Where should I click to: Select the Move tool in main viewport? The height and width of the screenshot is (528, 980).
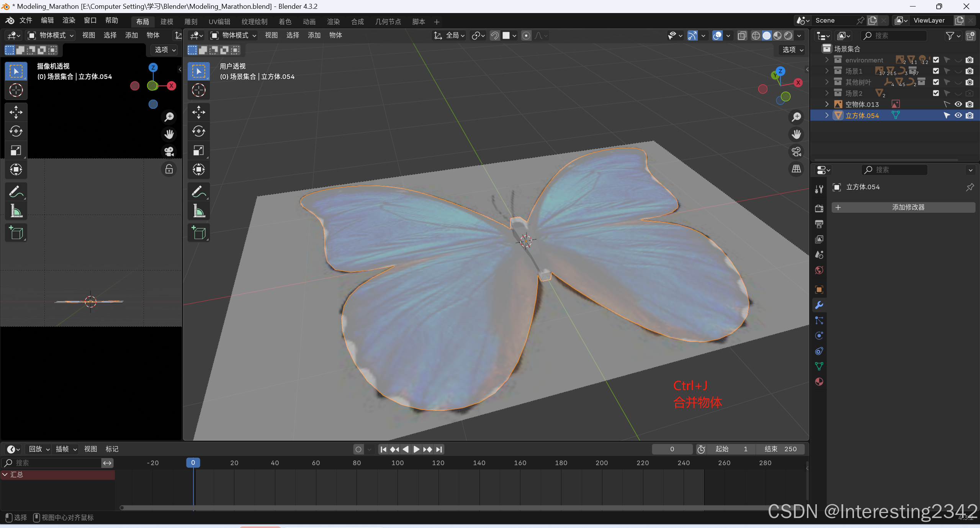pyautogui.click(x=198, y=112)
